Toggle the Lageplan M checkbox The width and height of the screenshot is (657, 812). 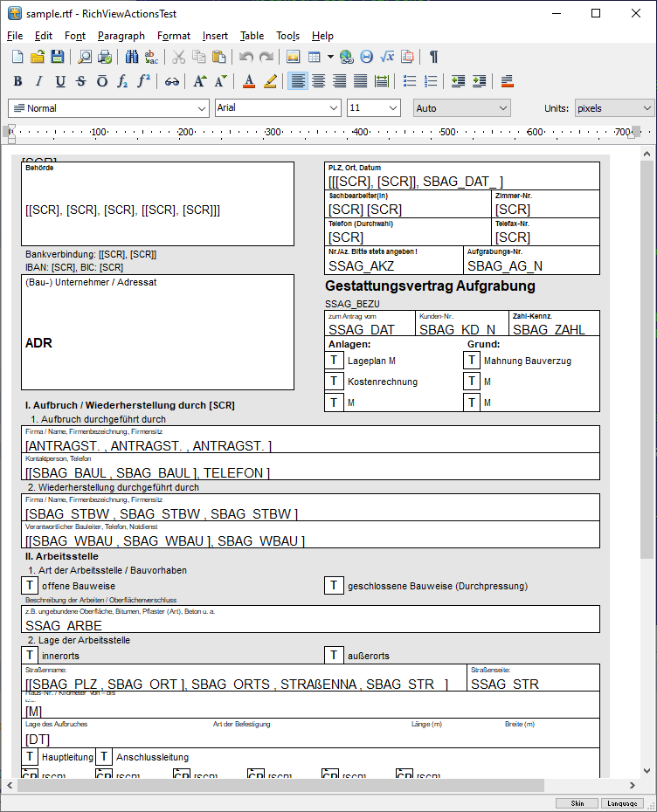pos(334,360)
